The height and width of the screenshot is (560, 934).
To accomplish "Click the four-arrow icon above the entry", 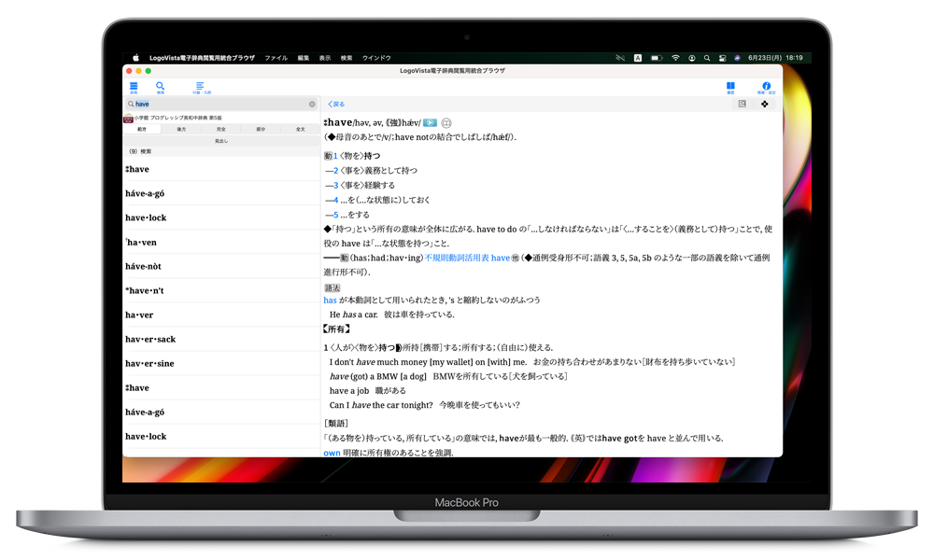I will (x=765, y=105).
